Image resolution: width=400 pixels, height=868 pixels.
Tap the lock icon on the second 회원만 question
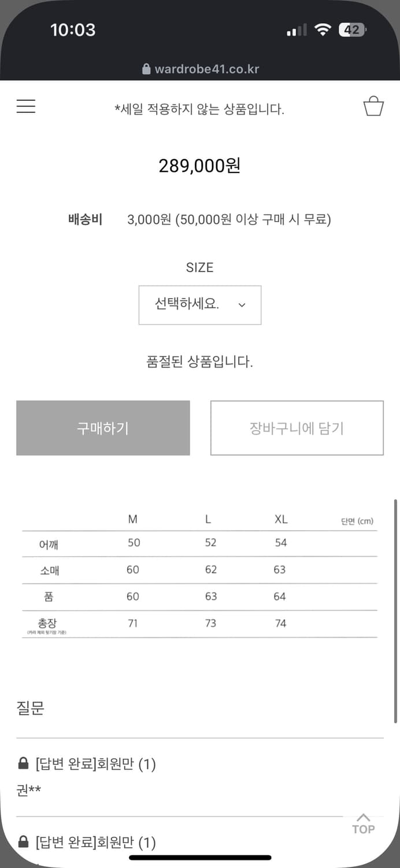[x=24, y=842]
